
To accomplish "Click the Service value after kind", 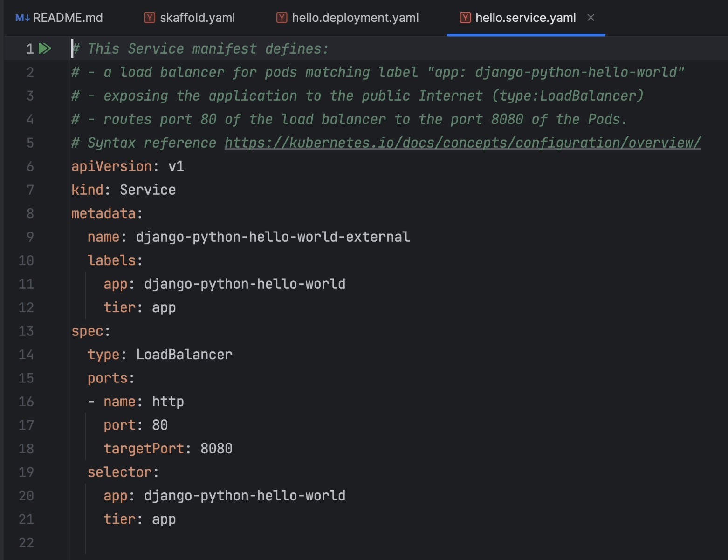I will 148,190.
